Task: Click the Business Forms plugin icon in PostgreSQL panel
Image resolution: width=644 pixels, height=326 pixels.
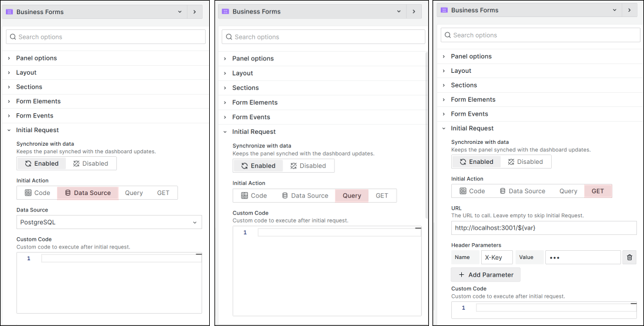Action: pyautogui.click(x=9, y=12)
